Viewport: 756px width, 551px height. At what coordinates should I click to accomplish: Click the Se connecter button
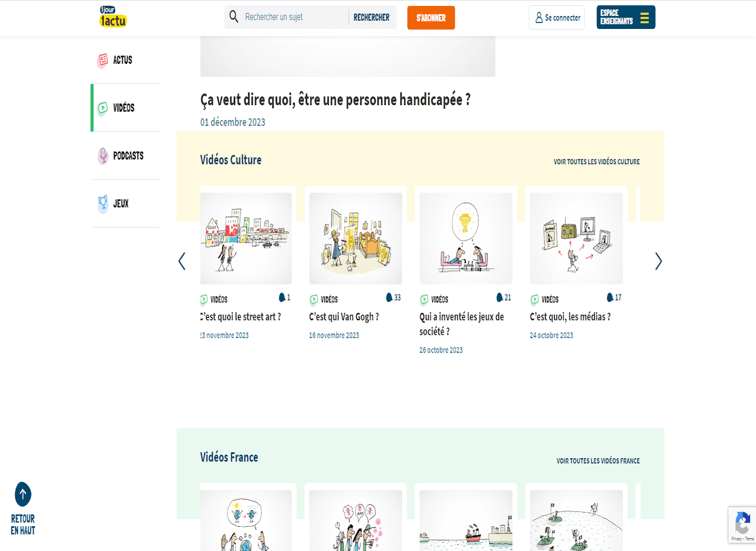[556, 18]
